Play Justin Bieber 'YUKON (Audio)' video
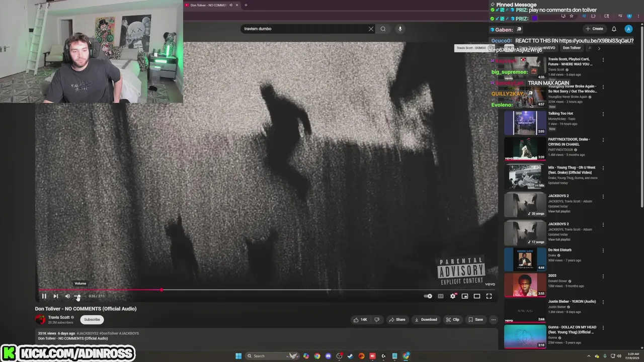 point(525,310)
